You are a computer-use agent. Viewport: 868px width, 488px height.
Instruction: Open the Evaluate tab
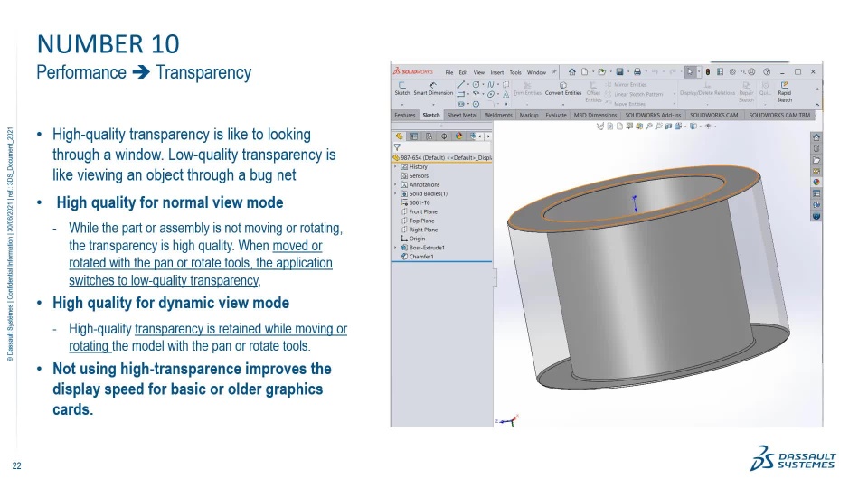click(556, 115)
